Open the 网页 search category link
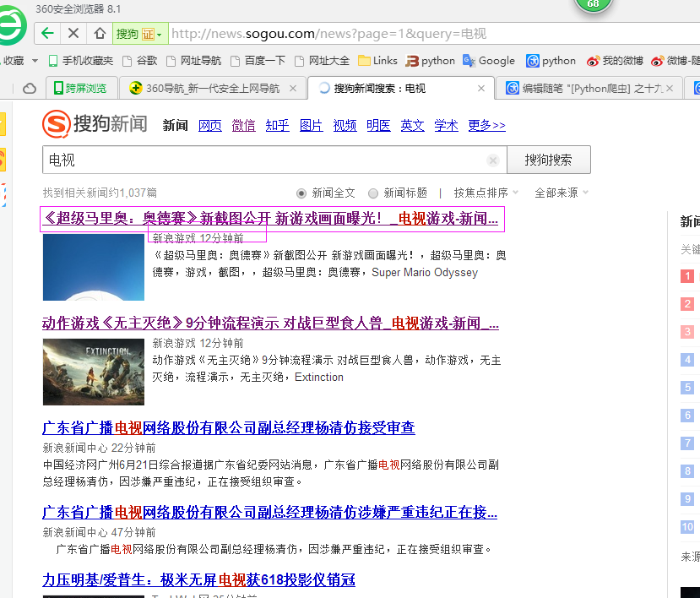Screen dimensions: 700x598 coord(209,126)
